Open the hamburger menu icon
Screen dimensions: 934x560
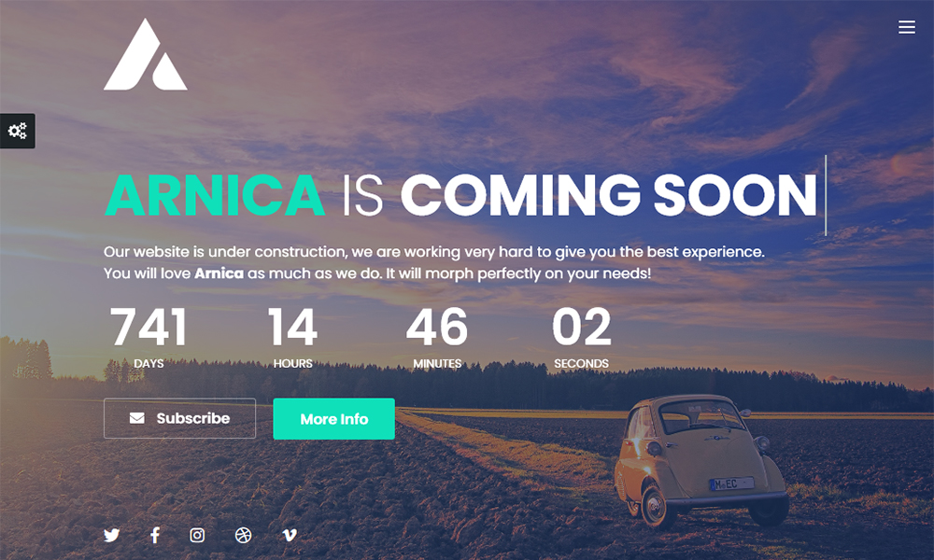907,27
